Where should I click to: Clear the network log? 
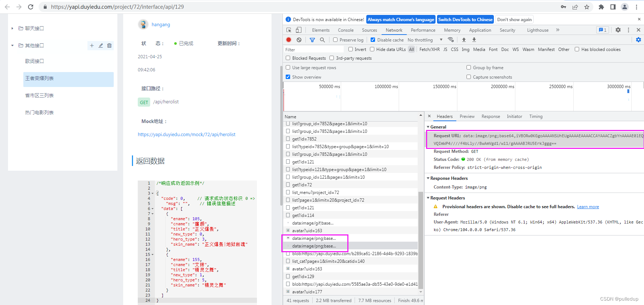point(299,40)
